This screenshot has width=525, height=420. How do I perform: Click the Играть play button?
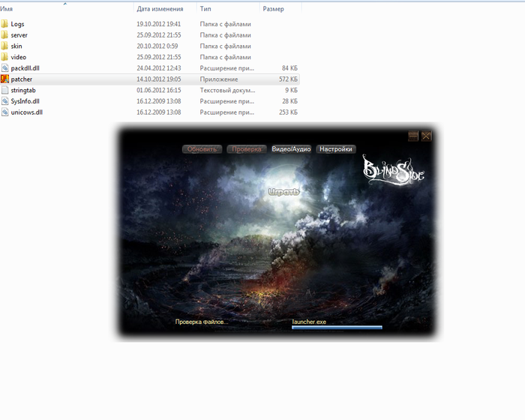[x=284, y=192]
